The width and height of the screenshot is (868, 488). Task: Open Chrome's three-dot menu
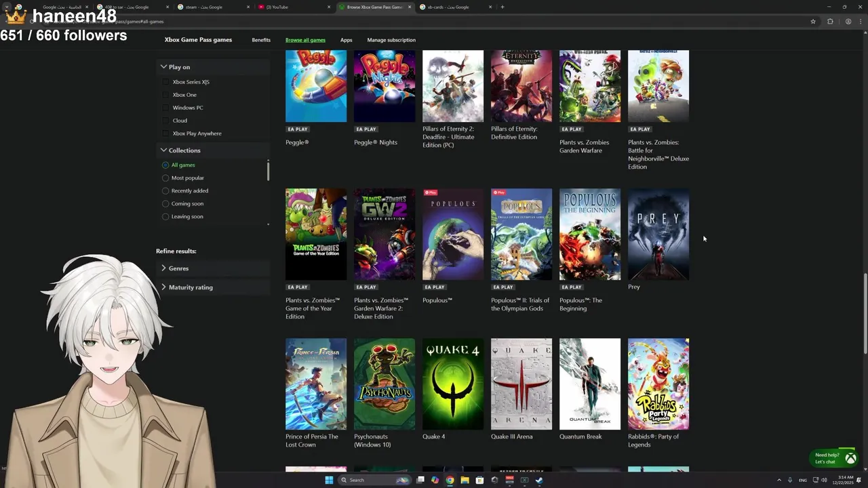[860, 21]
